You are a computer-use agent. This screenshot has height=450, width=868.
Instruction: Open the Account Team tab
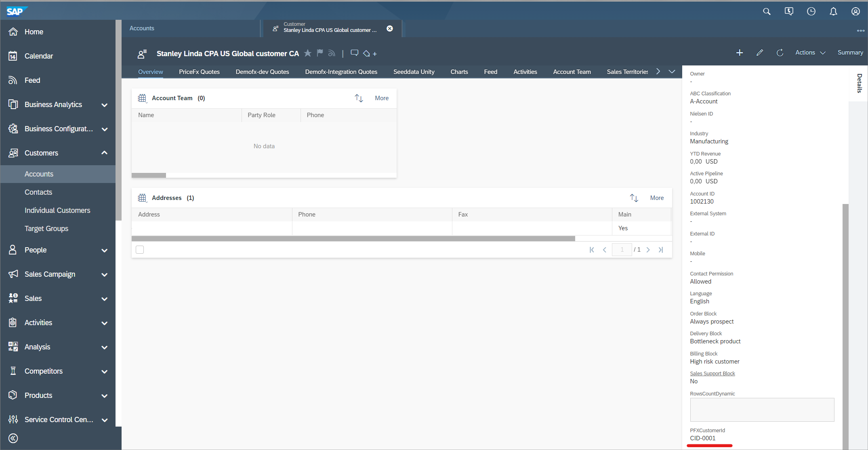tap(572, 72)
